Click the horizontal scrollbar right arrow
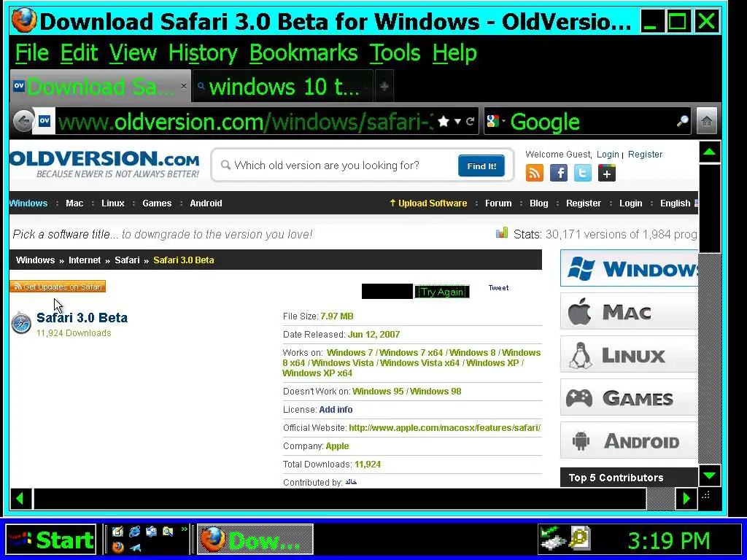747x560 pixels. coord(686,499)
